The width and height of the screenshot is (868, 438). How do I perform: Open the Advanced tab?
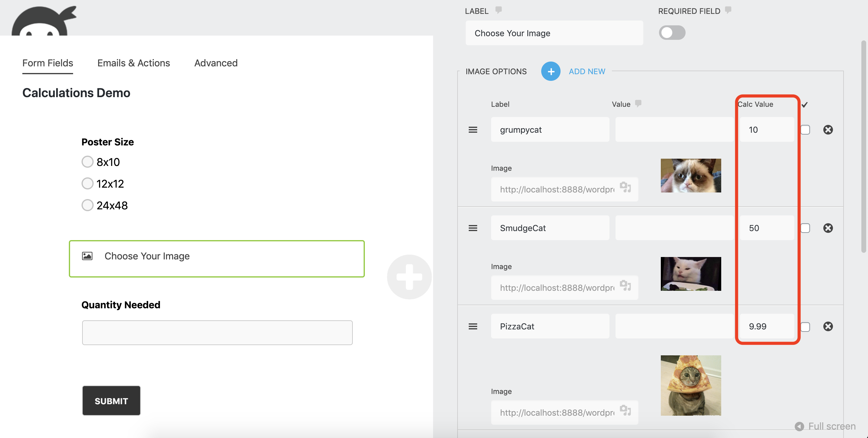[216, 63]
